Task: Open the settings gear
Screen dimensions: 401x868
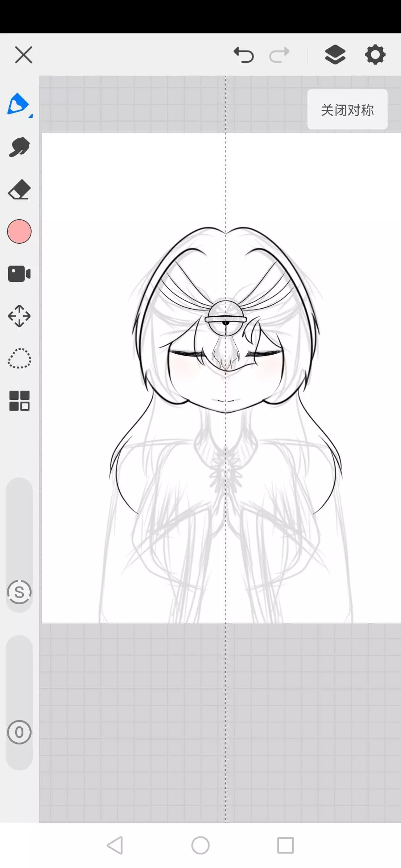Action: (x=375, y=55)
